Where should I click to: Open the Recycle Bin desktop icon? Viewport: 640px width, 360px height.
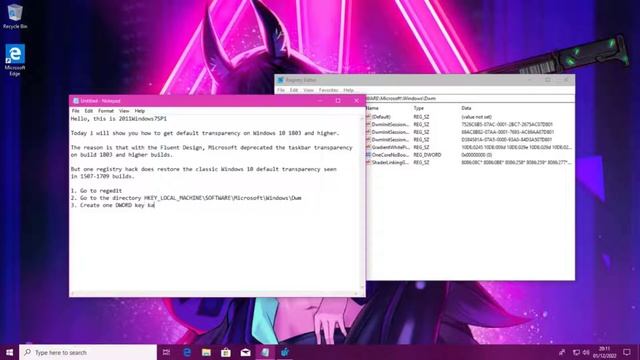click(x=15, y=16)
